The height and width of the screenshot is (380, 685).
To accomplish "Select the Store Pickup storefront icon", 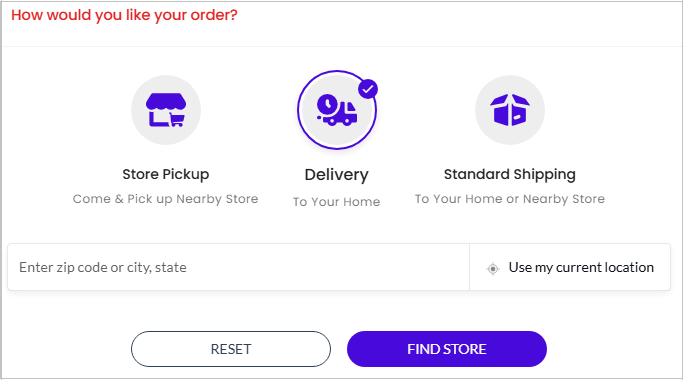I will pyautogui.click(x=166, y=110).
